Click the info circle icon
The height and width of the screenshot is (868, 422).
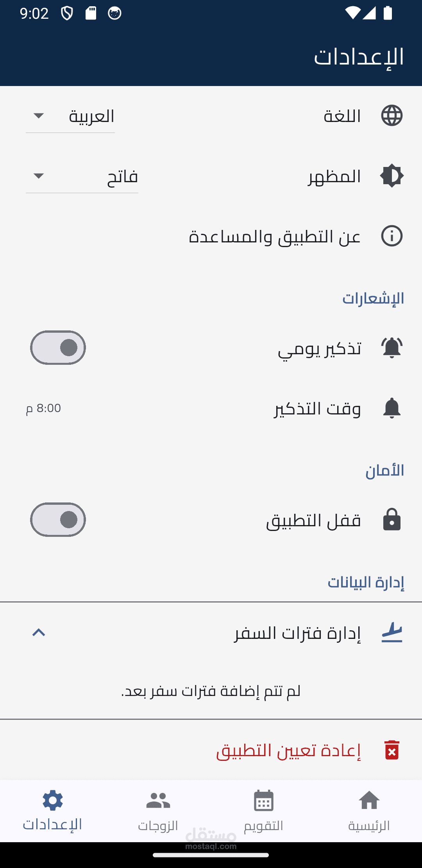tap(392, 236)
